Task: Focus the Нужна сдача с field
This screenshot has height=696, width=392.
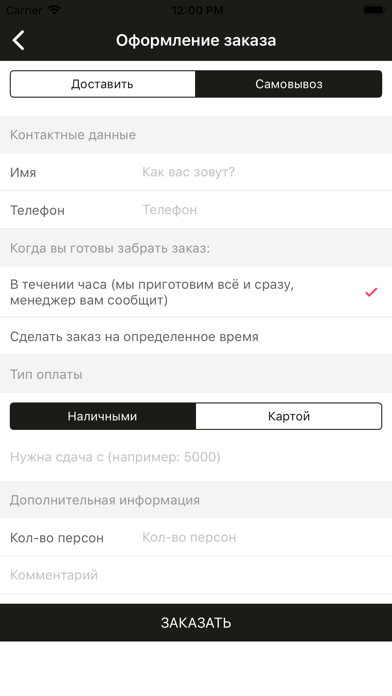Action: (196, 457)
